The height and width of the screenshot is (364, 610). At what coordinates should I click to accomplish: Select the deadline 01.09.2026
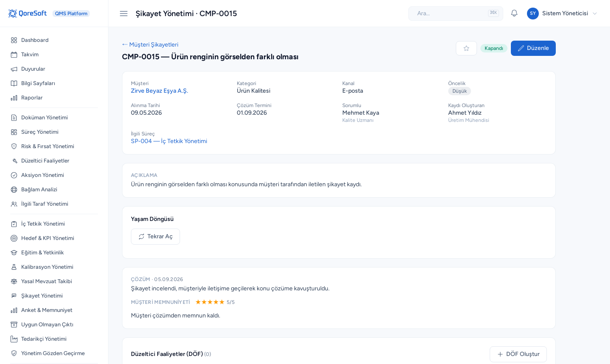click(252, 113)
